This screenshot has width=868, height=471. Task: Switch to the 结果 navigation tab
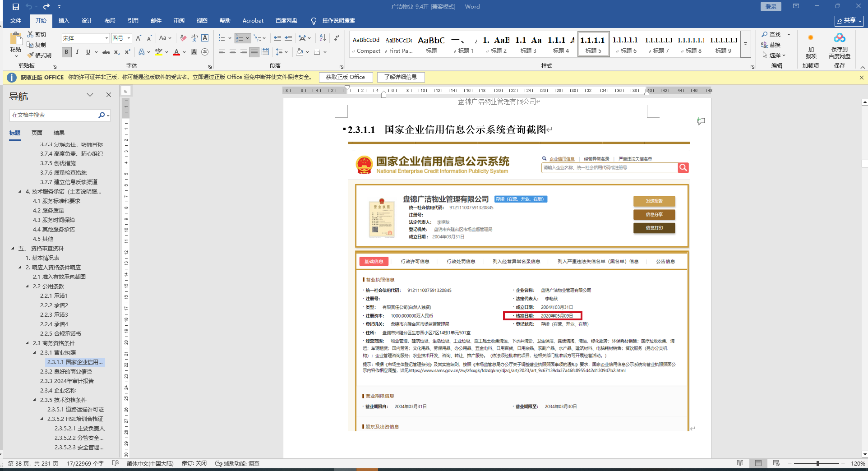pyautogui.click(x=59, y=133)
